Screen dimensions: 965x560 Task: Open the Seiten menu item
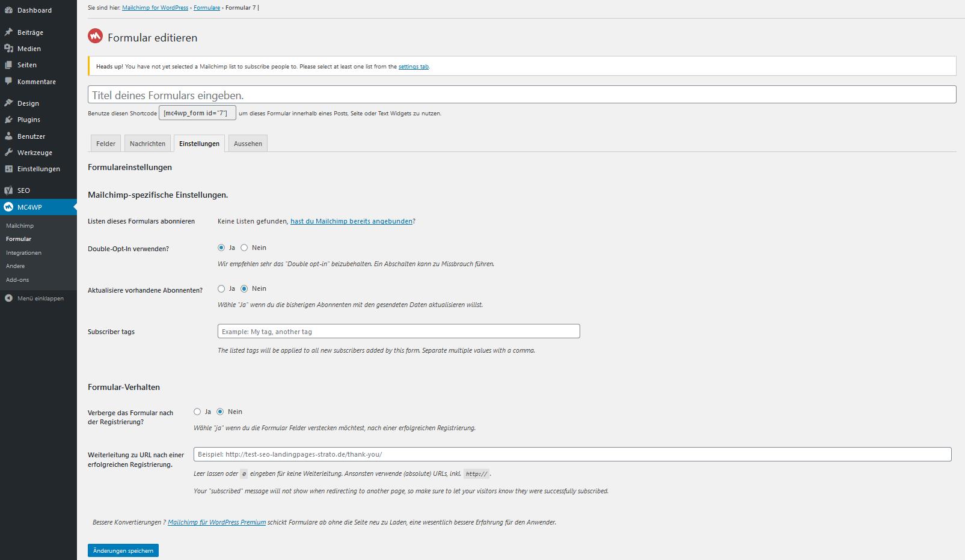point(38,65)
